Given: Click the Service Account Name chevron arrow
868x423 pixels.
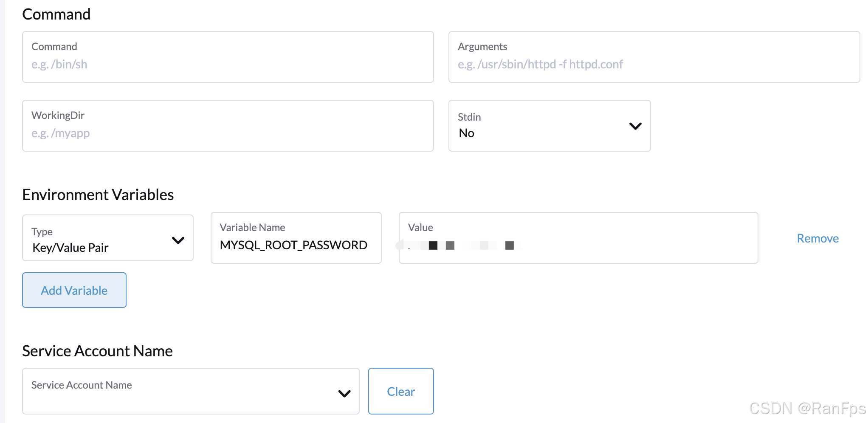Looking at the screenshot, I should click(x=344, y=394).
